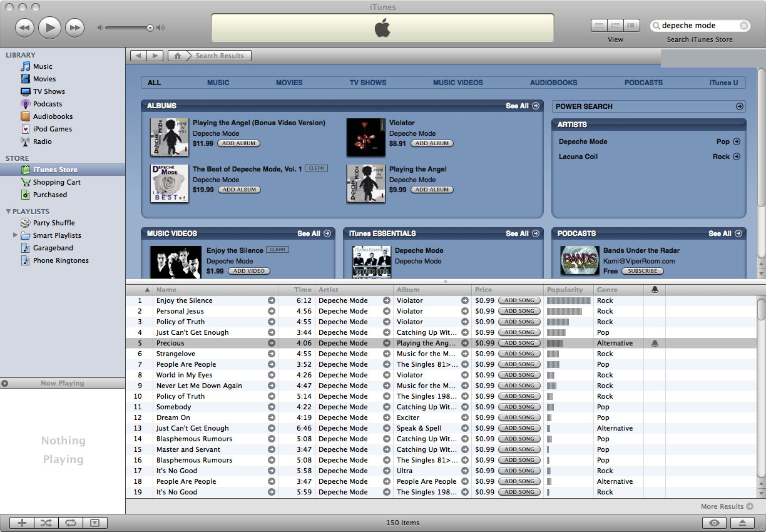Click the Rewind button
This screenshot has height=532, width=766.
click(x=24, y=27)
